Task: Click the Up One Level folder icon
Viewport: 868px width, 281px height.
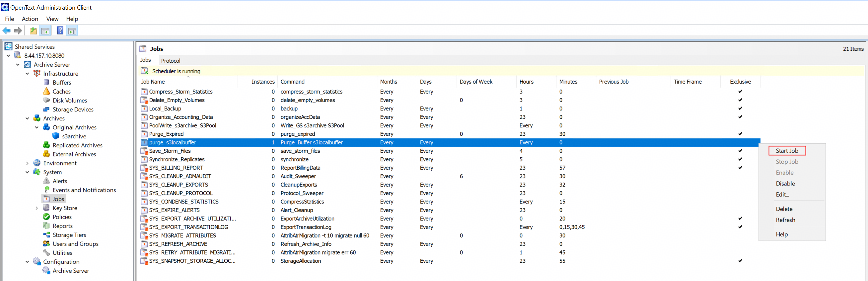Action: (x=33, y=31)
